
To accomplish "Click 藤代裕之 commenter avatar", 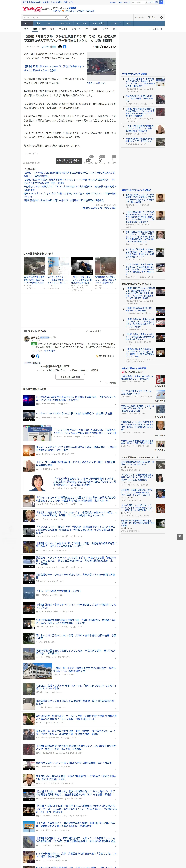I will [x=26, y=339].
